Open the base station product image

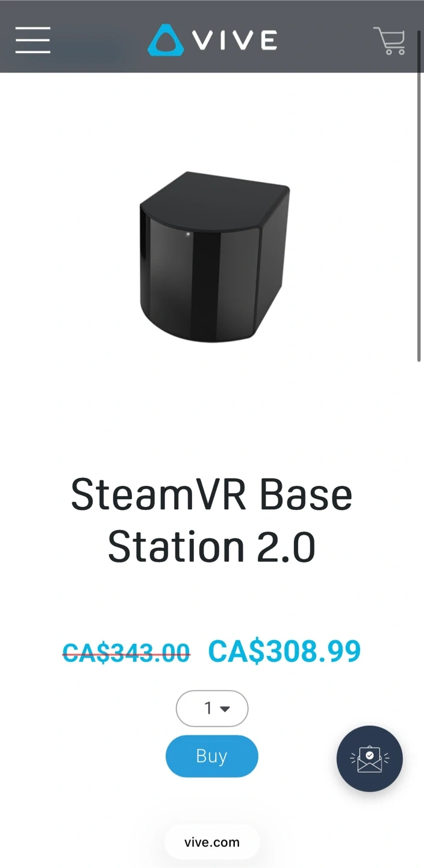click(x=214, y=257)
